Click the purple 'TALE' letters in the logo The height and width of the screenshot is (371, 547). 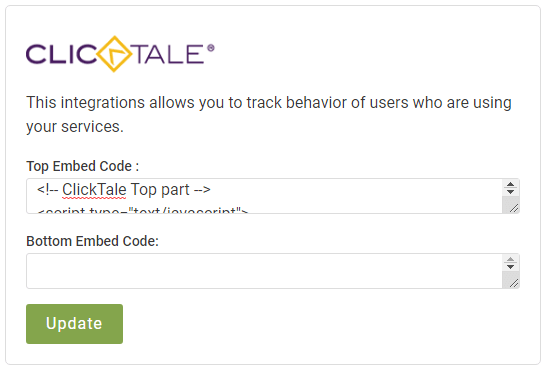168,54
